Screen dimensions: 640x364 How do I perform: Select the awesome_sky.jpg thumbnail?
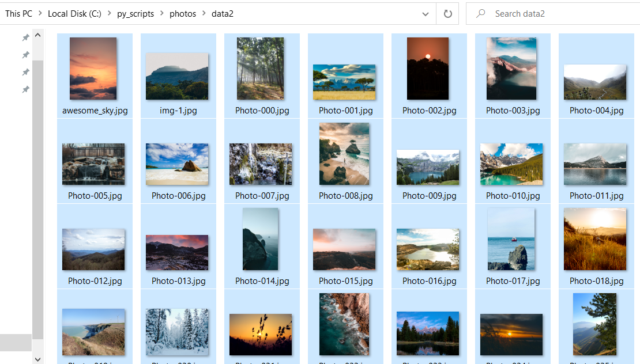point(93,69)
